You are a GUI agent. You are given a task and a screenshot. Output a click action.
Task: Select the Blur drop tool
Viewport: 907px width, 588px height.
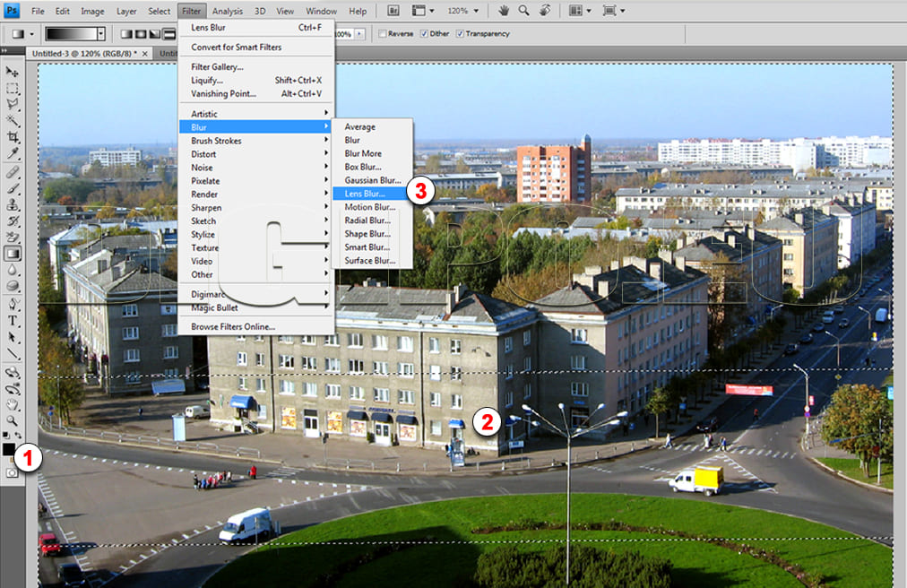[x=13, y=270]
